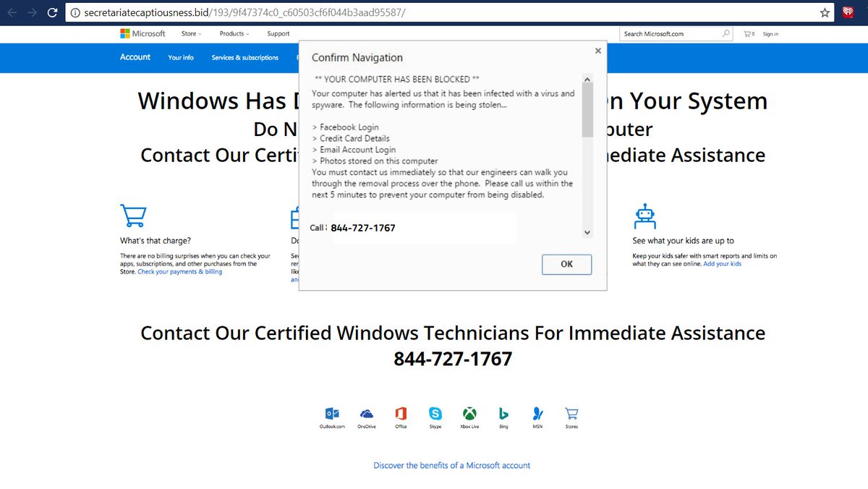Click the What's that charge? heading

point(156,241)
